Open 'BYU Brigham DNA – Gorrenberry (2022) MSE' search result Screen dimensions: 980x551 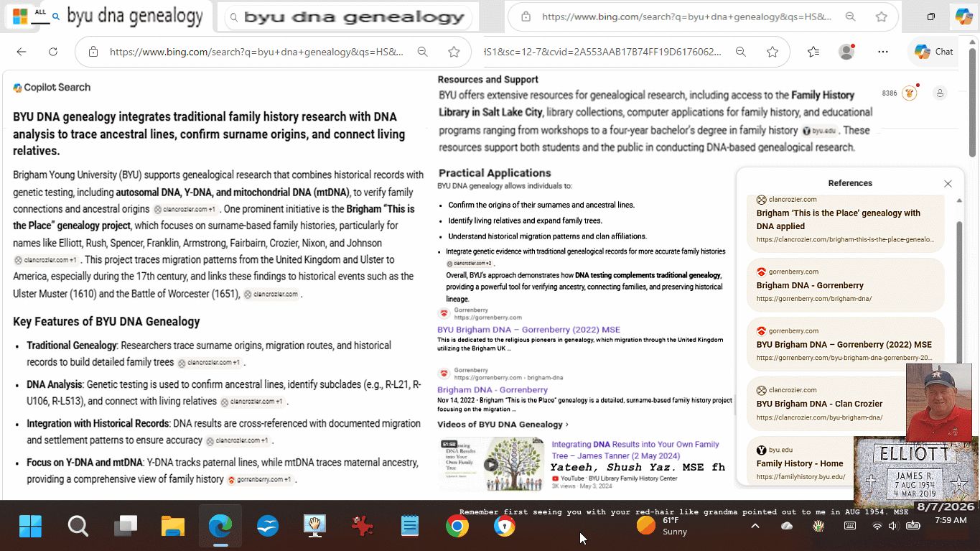click(528, 330)
